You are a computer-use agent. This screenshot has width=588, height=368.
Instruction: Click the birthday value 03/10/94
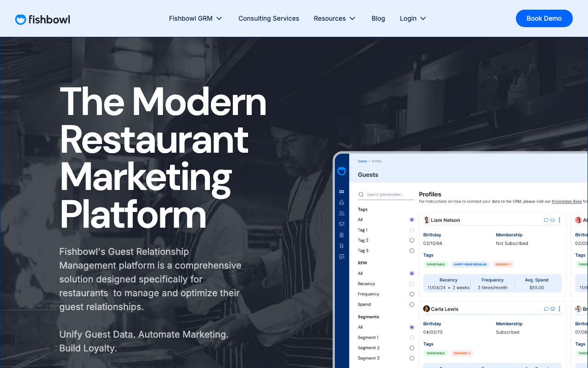coord(433,243)
